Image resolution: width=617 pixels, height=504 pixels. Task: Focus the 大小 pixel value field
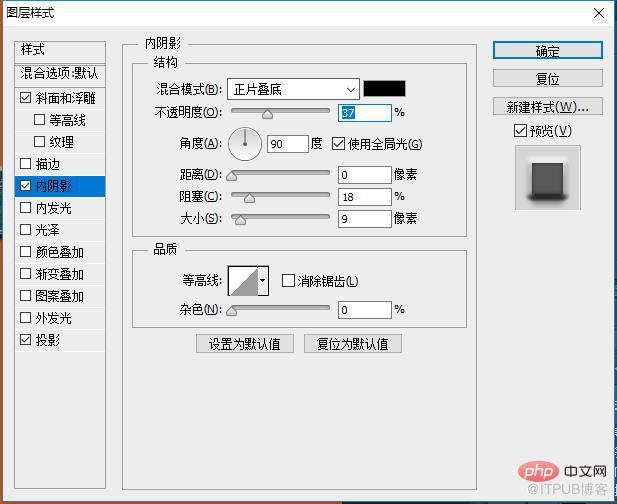point(365,219)
